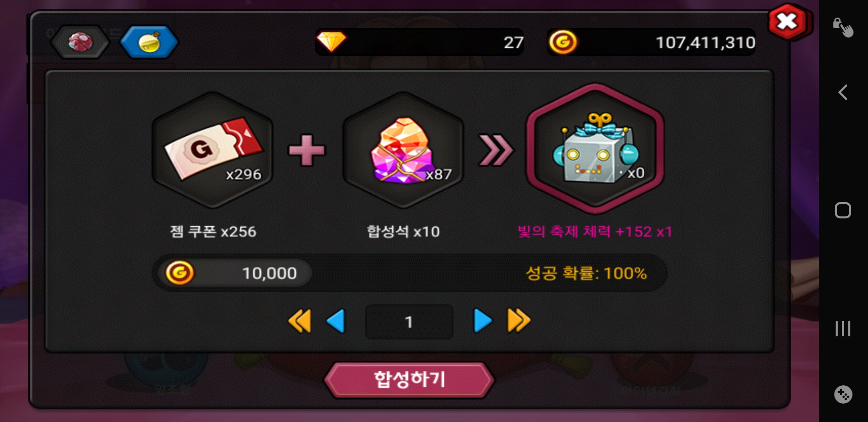Click the pink double-chevron arrow icon
868x422 pixels.
[495, 150]
